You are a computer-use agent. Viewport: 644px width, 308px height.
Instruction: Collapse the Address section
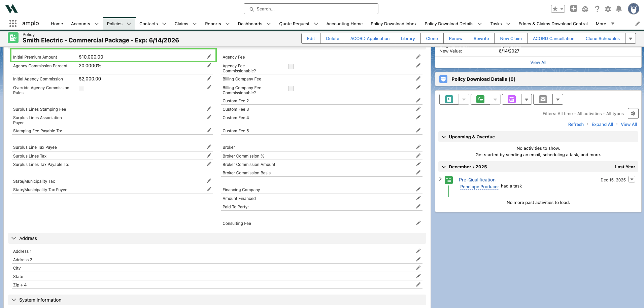point(14,238)
